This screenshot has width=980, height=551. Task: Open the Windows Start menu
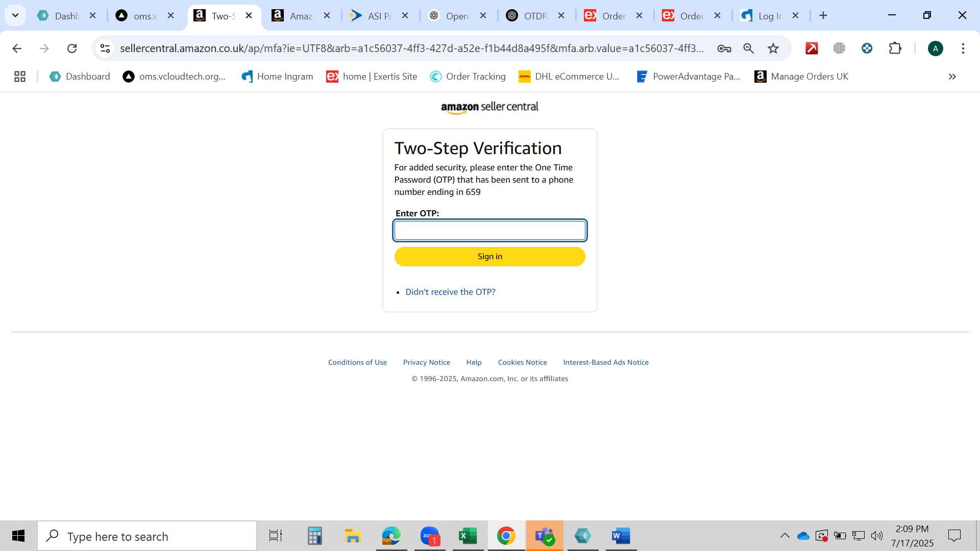tap(18, 536)
